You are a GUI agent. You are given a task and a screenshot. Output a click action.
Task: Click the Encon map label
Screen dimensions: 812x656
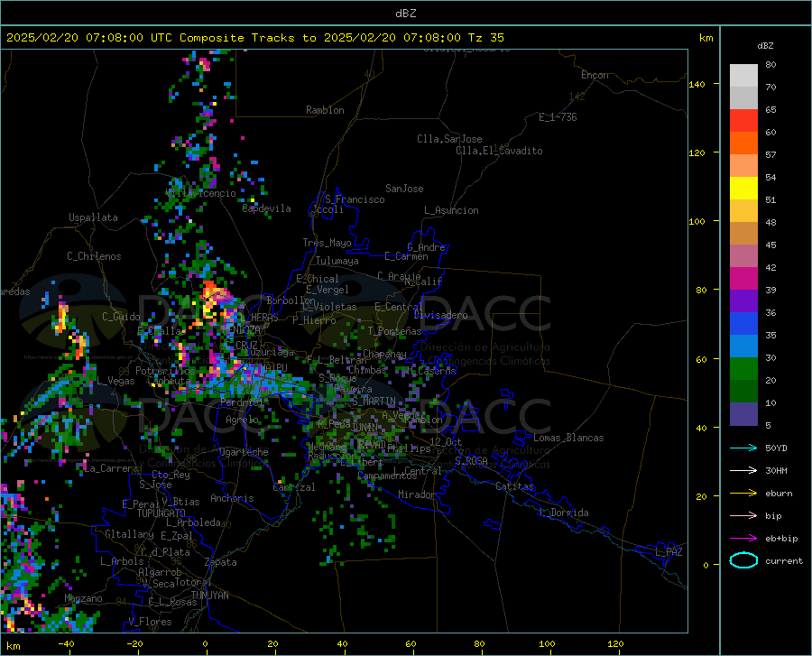click(x=595, y=75)
